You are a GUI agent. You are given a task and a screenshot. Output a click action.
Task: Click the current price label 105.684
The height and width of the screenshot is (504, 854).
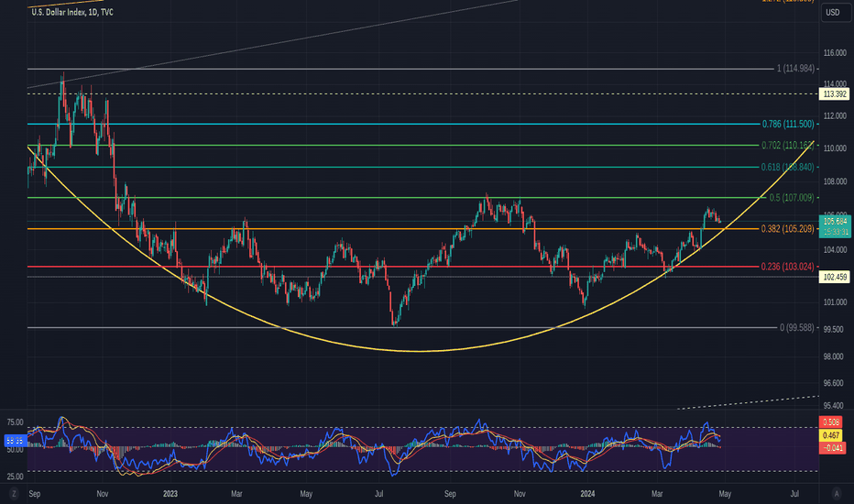coord(835,222)
